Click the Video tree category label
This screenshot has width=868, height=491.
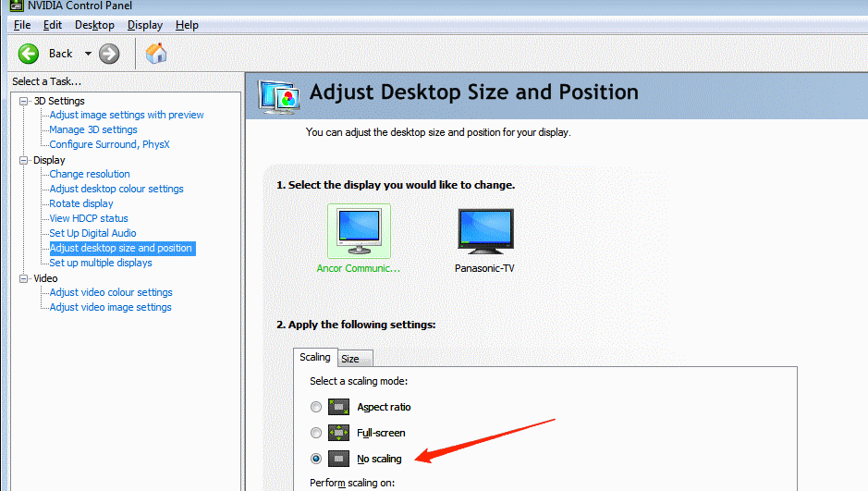45,278
